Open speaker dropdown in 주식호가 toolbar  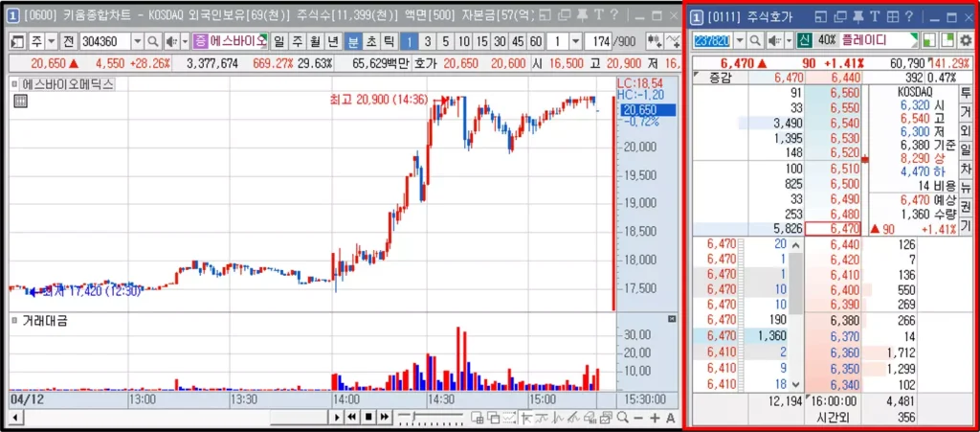point(789,40)
